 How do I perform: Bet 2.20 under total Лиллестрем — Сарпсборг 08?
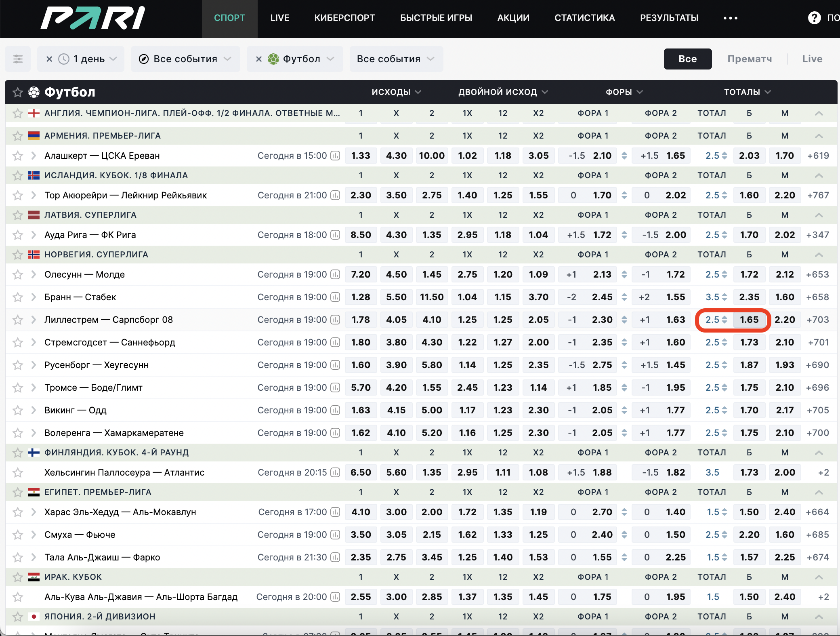click(x=785, y=320)
